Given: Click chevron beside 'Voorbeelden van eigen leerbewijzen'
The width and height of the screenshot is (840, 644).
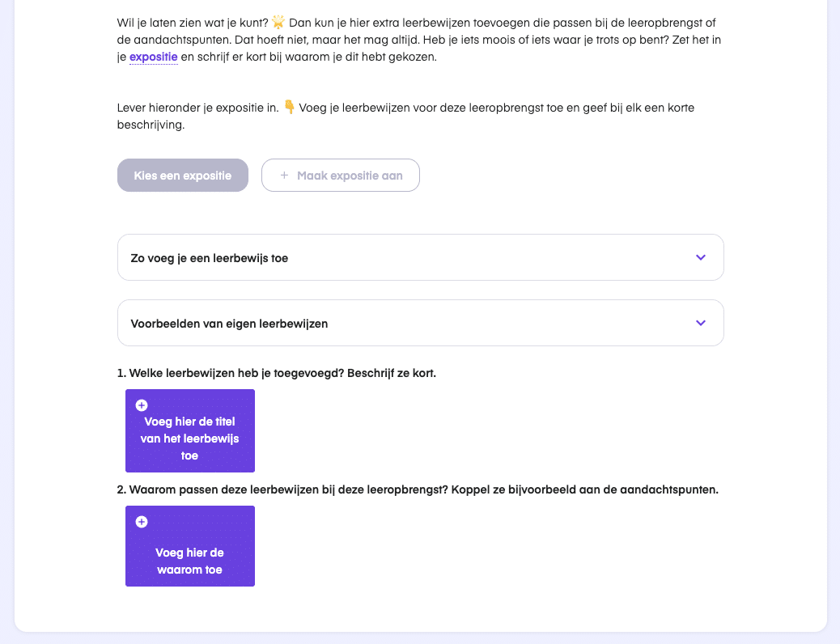Looking at the screenshot, I should [700, 323].
